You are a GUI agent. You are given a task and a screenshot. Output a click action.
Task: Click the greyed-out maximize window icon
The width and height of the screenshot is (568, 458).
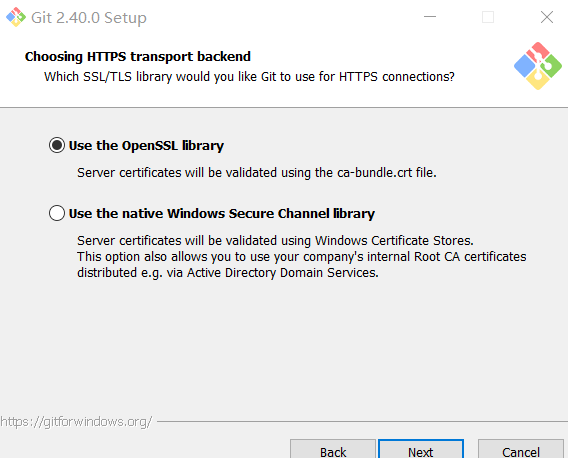point(488,17)
